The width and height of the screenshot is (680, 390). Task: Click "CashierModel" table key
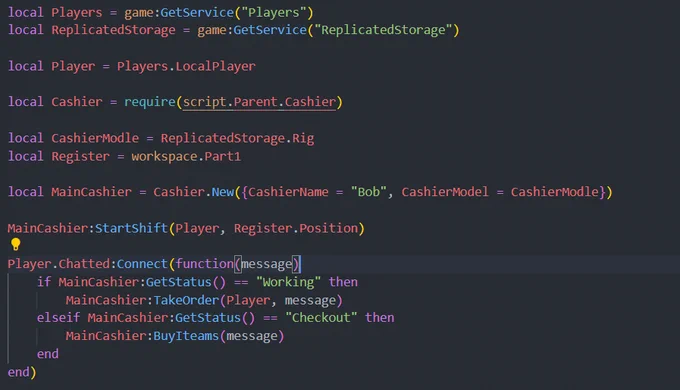point(445,192)
